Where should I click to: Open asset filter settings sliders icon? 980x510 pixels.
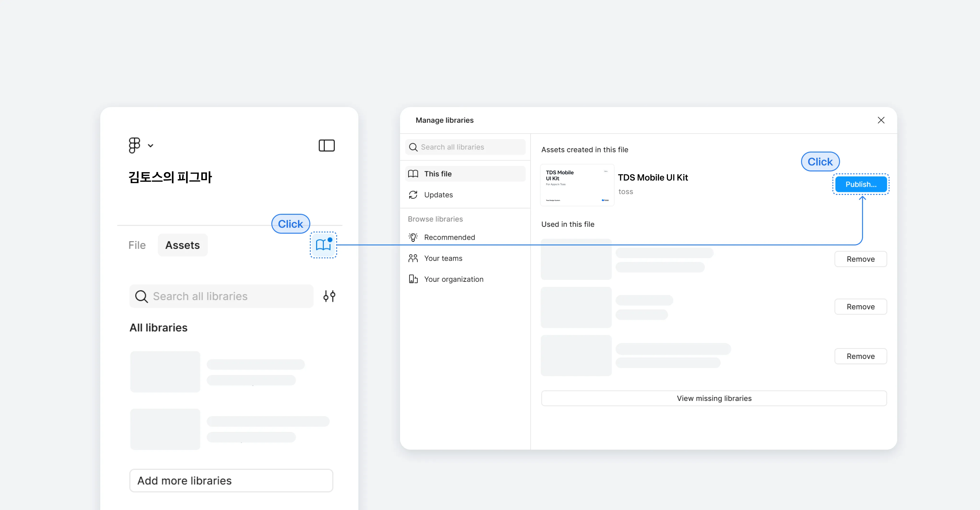pos(329,296)
